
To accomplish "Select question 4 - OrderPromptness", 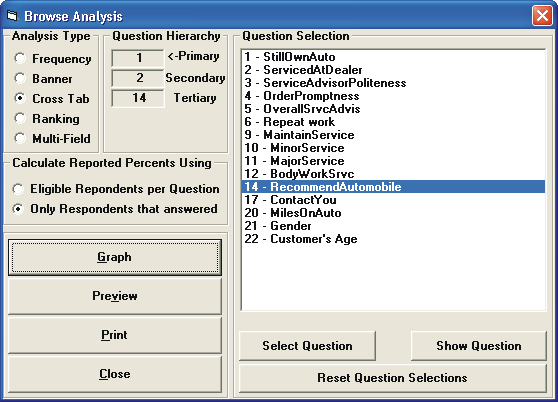I will click(393, 96).
